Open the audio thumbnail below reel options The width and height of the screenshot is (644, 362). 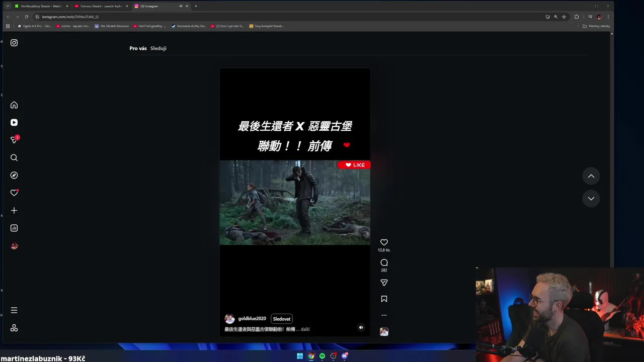(384, 332)
